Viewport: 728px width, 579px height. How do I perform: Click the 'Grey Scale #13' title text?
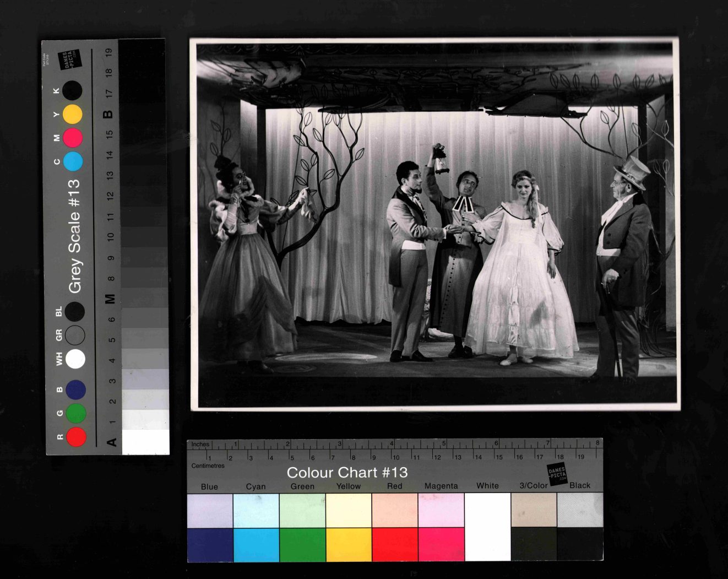tap(74, 236)
